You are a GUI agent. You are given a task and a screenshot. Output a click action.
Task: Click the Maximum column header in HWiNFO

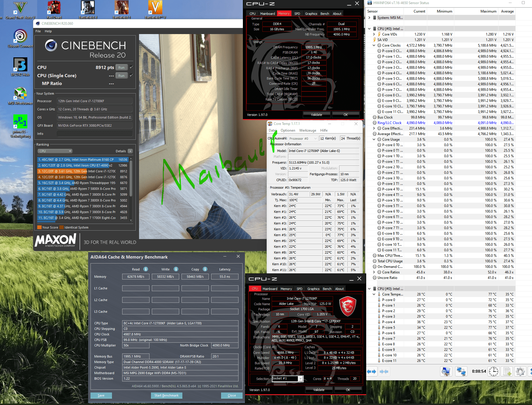(x=488, y=11)
